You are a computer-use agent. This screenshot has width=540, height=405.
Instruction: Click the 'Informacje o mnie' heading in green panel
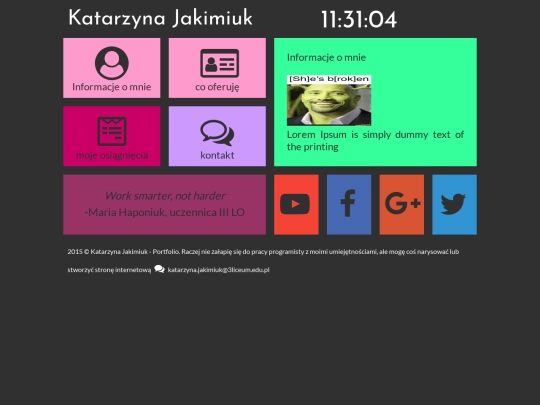326,58
